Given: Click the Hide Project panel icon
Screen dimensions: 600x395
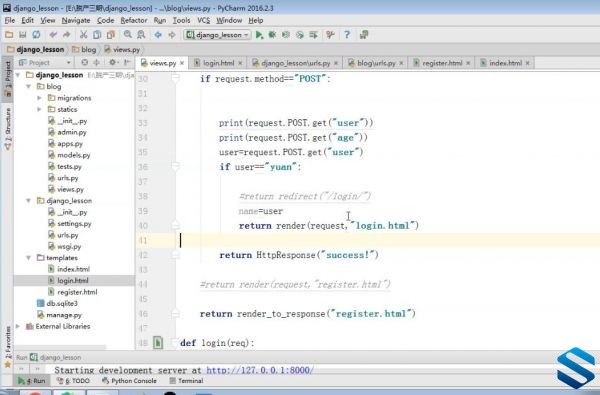Looking at the screenshot, I should 127,62.
